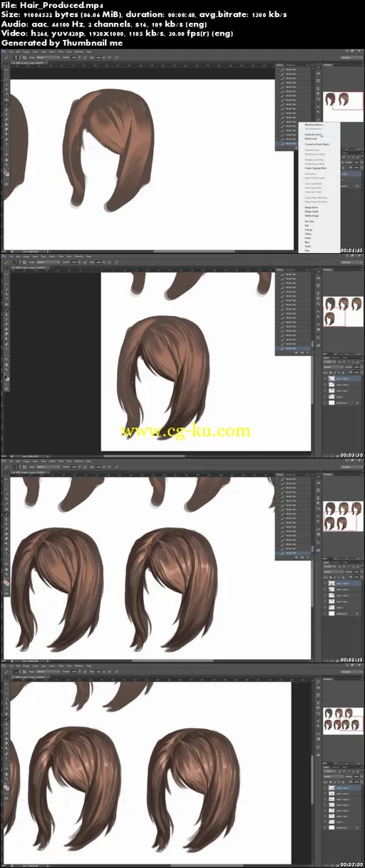Choose Create Clipping Mask in the context menu
The image size is (365, 868).
click(x=316, y=168)
